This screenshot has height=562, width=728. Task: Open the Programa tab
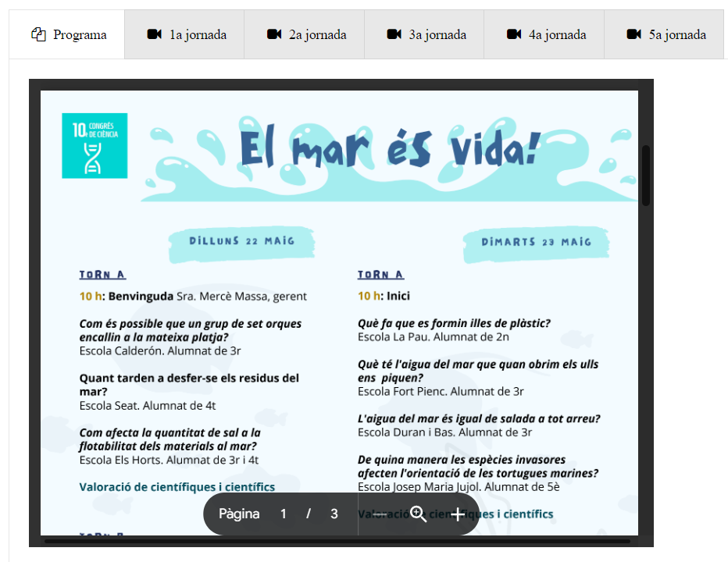pos(67,34)
